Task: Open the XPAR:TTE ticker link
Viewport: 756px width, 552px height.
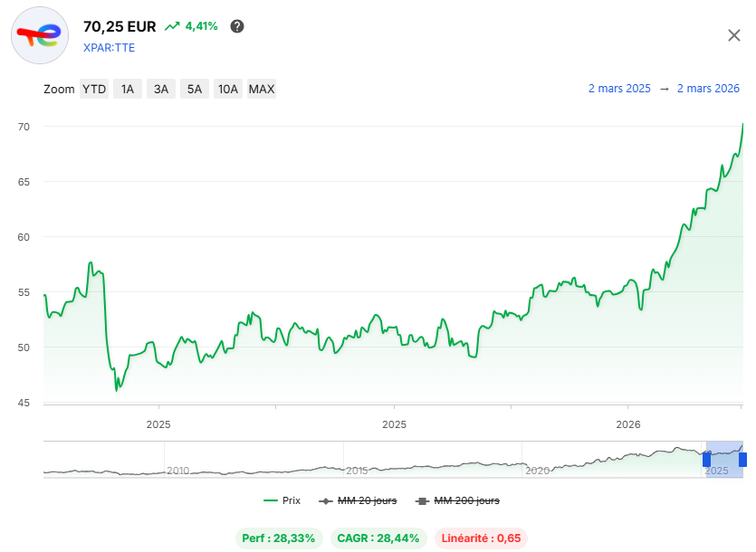Action: [x=109, y=48]
